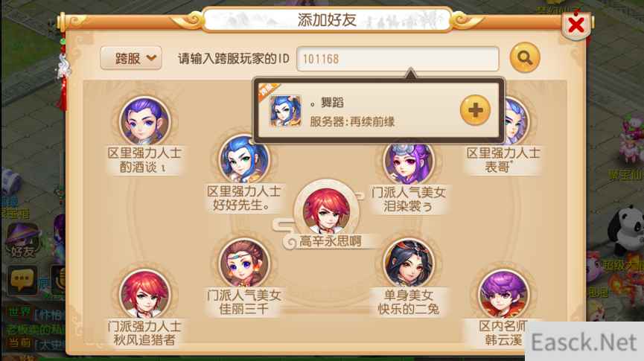Select avatar of 佳丽三千 player
Image resolution: width=644 pixels, height=361 pixels.
coord(244,263)
